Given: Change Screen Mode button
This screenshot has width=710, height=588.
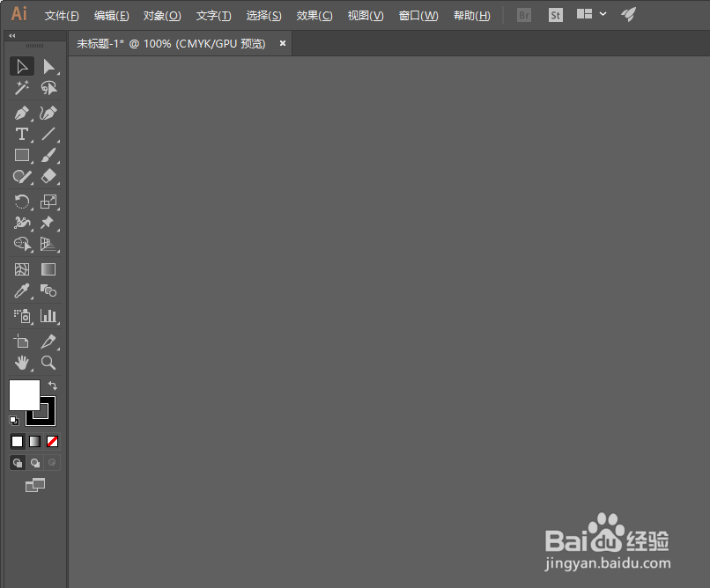Looking at the screenshot, I should pyautogui.click(x=35, y=485).
